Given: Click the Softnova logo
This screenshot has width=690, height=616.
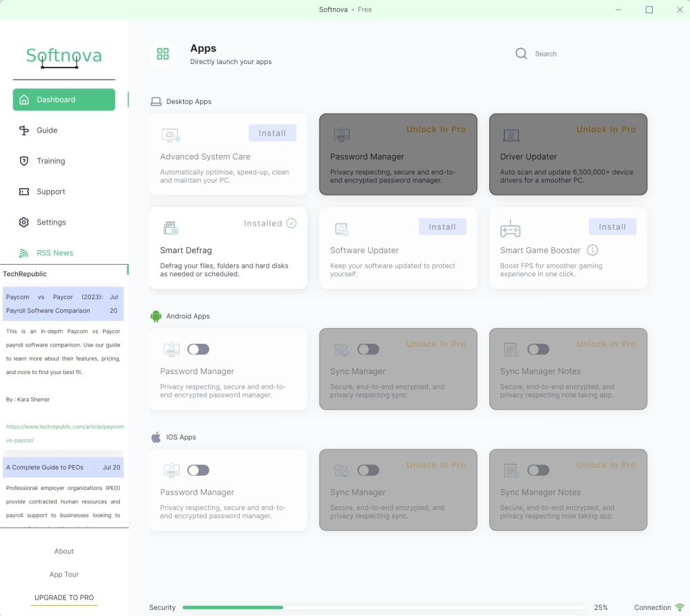Looking at the screenshot, I should tap(64, 57).
